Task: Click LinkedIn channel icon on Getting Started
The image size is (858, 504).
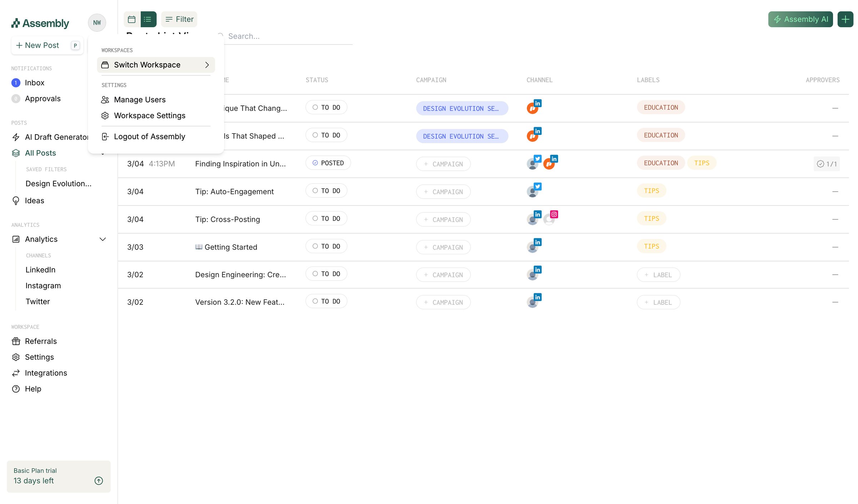Action: [x=538, y=242]
